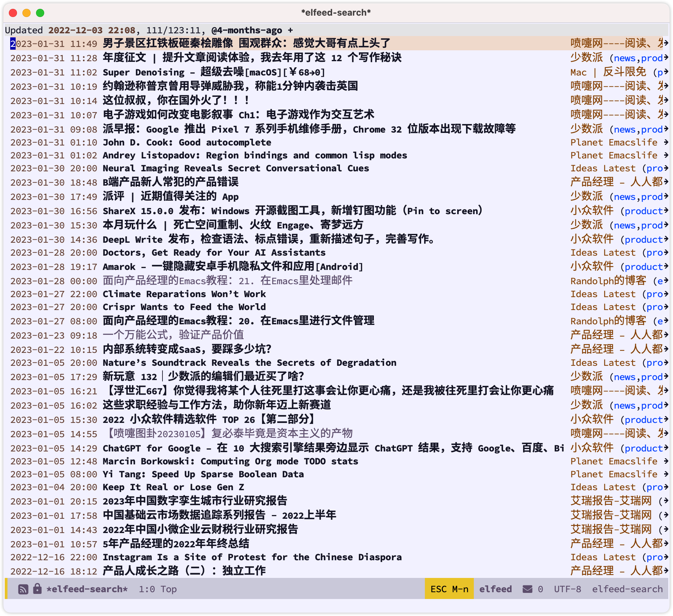Click the lock read-only icon in mode line
This screenshot has width=673, height=616.
coord(37,589)
